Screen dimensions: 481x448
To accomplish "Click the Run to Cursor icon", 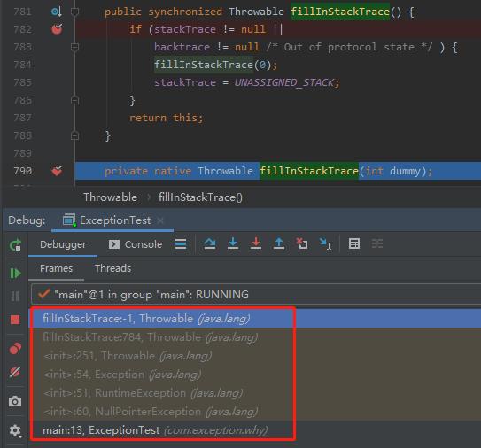I will point(325,244).
